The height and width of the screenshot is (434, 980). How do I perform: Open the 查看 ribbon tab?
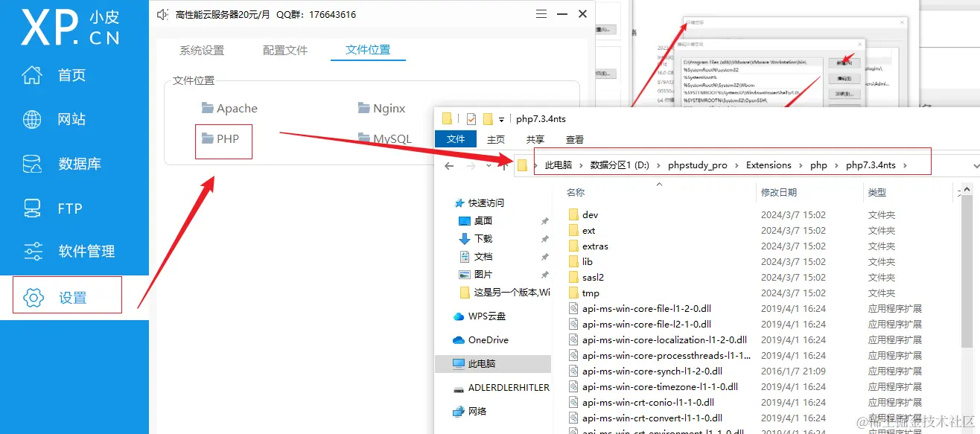pyautogui.click(x=575, y=139)
